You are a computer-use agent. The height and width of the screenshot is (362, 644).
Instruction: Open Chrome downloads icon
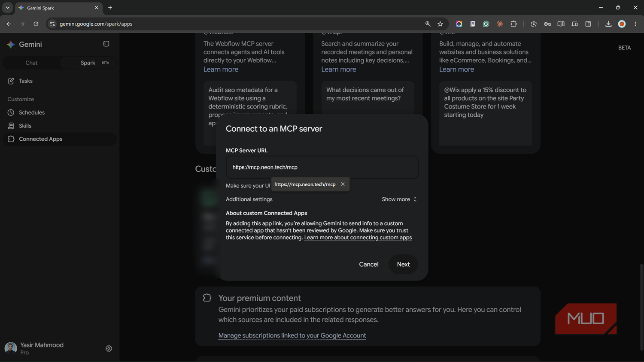coord(608,24)
